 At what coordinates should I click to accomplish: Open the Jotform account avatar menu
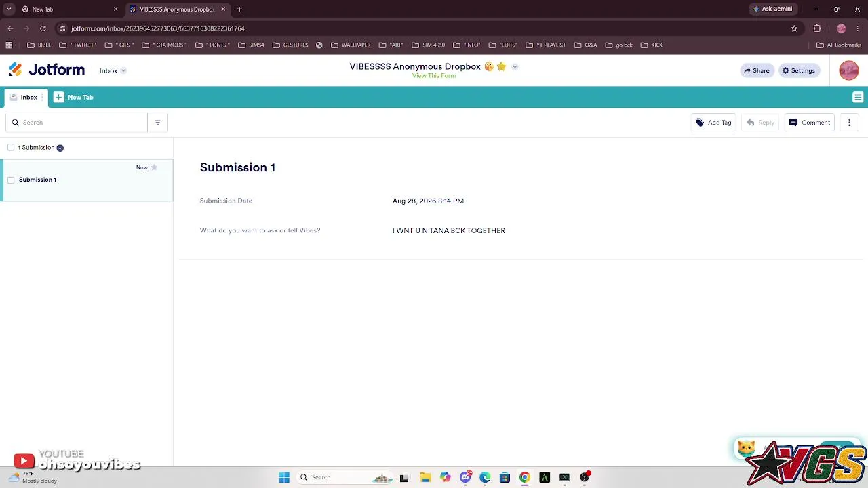849,70
